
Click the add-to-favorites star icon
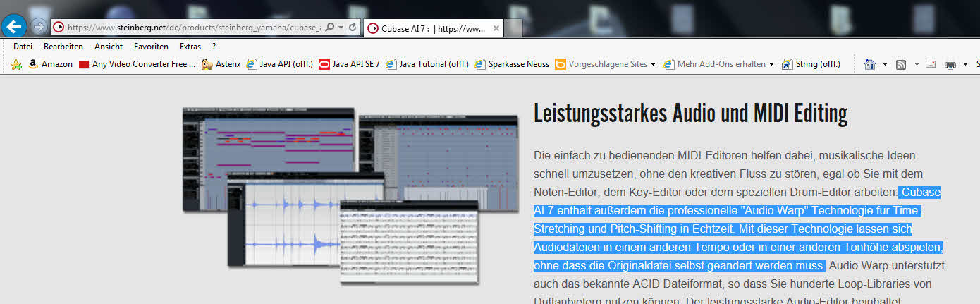click(16, 64)
